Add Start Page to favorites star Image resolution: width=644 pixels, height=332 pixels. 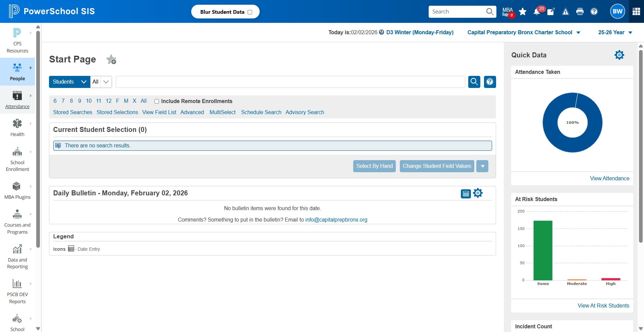(111, 59)
